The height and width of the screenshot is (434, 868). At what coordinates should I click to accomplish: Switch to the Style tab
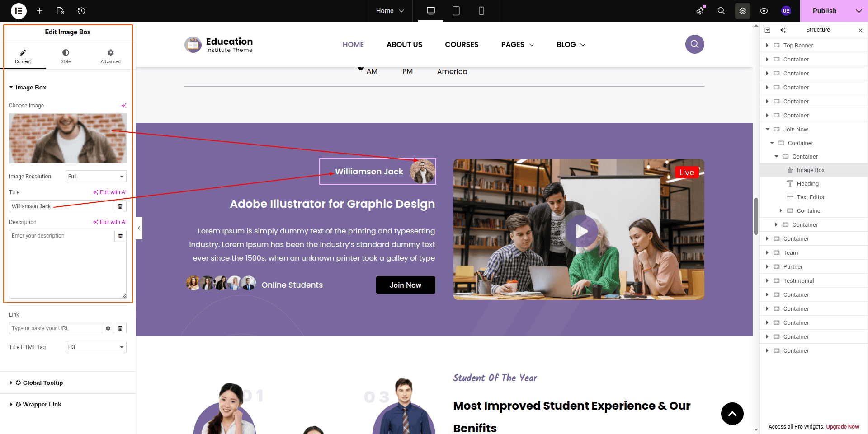coord(66,56)
